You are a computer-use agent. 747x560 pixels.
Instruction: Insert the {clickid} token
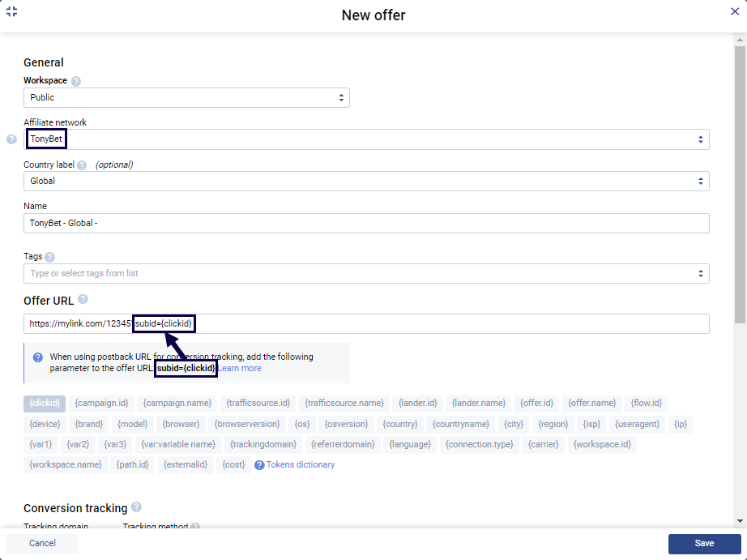45,403
